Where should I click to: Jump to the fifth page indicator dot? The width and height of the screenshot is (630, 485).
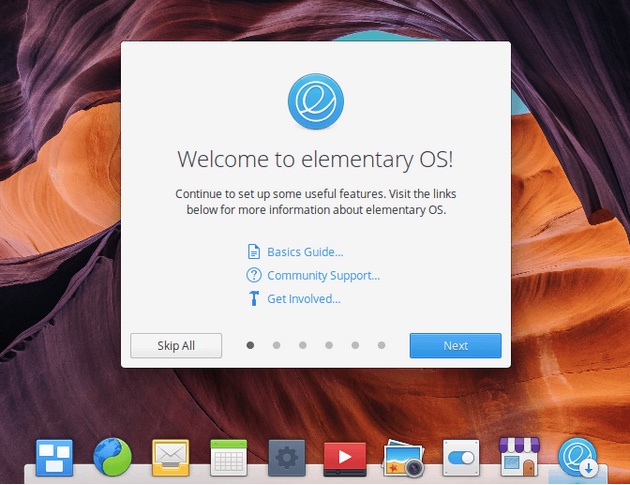[x=355, y=345]
